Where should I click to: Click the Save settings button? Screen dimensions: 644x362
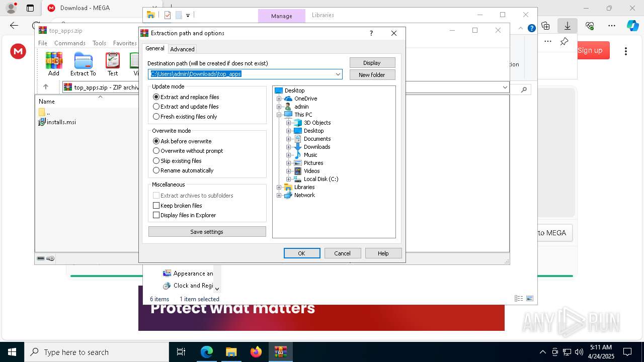[x=207, y=231]
